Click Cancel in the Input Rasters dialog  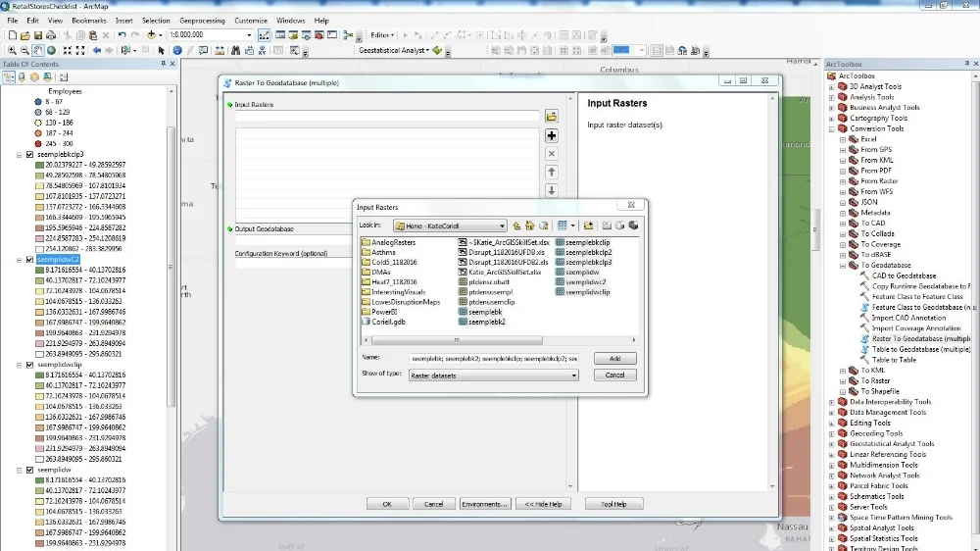[615, 376]
